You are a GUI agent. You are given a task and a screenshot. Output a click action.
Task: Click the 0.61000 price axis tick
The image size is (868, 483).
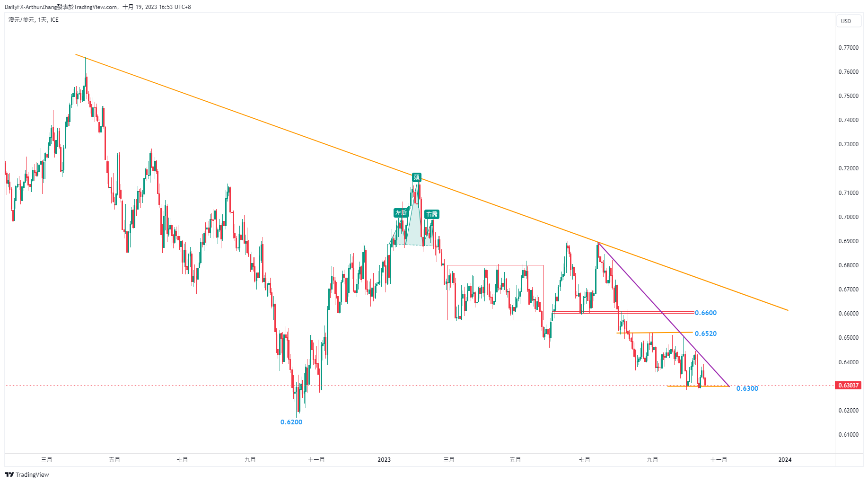(848, 435)
